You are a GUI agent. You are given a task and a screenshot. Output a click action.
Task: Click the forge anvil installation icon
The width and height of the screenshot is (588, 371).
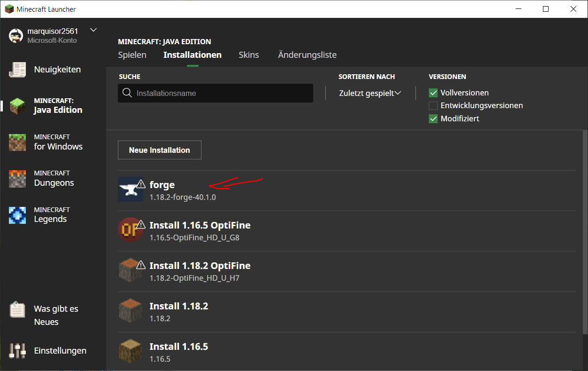click(x=131, y=189)
